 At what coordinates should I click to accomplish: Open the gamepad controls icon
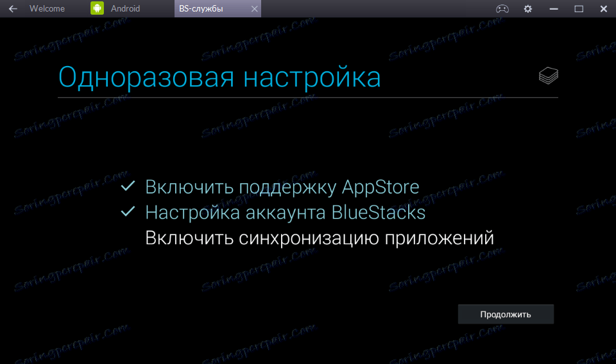tap(502, 8)
